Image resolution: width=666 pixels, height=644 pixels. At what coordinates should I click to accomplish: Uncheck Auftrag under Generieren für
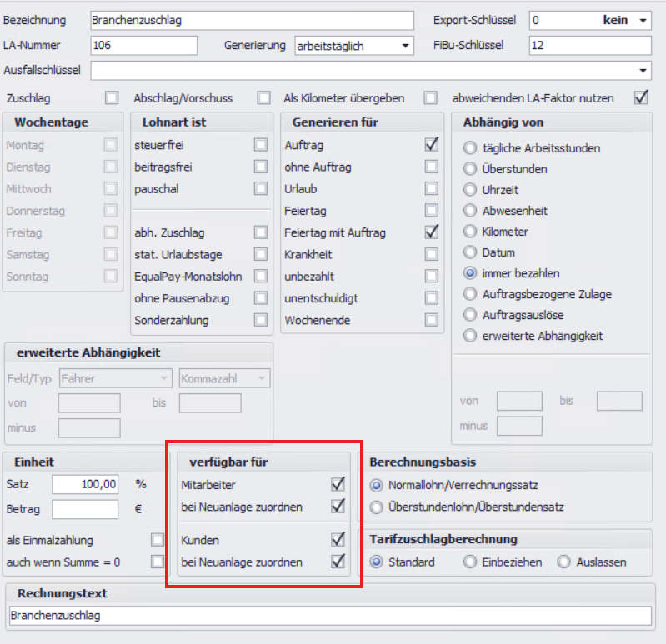tap(431, 145)
